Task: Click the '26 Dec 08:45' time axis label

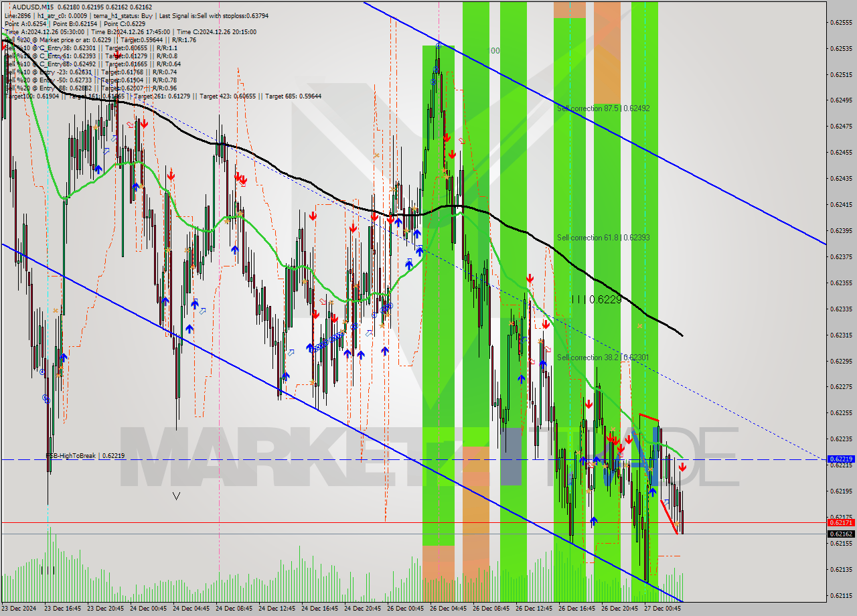Action: click(491, 609)
